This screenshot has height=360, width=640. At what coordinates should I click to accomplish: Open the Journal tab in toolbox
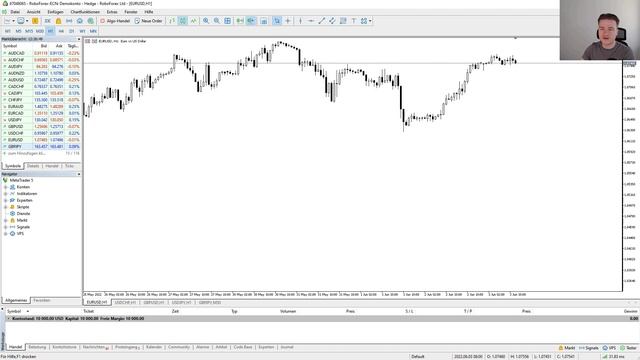[x=287, y=347]
